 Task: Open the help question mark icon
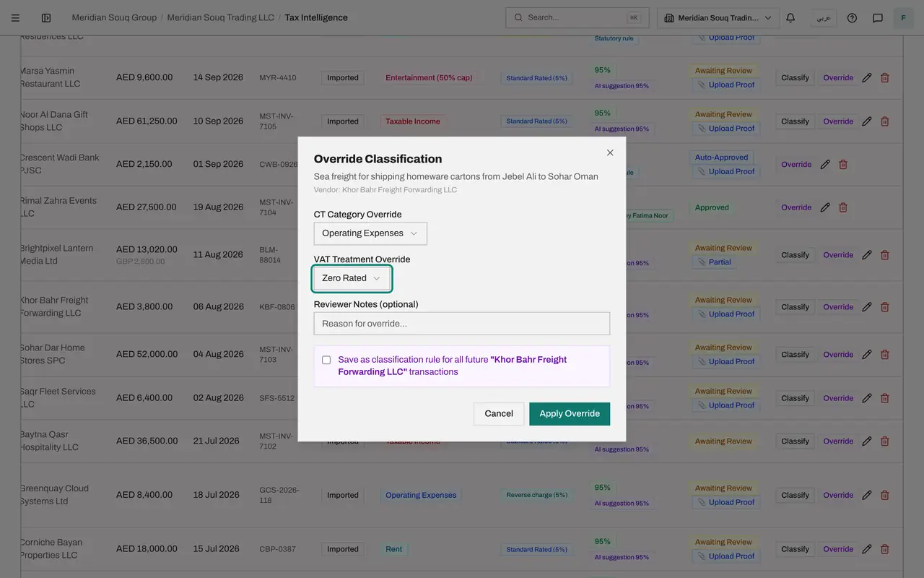(x=852, y=18)
